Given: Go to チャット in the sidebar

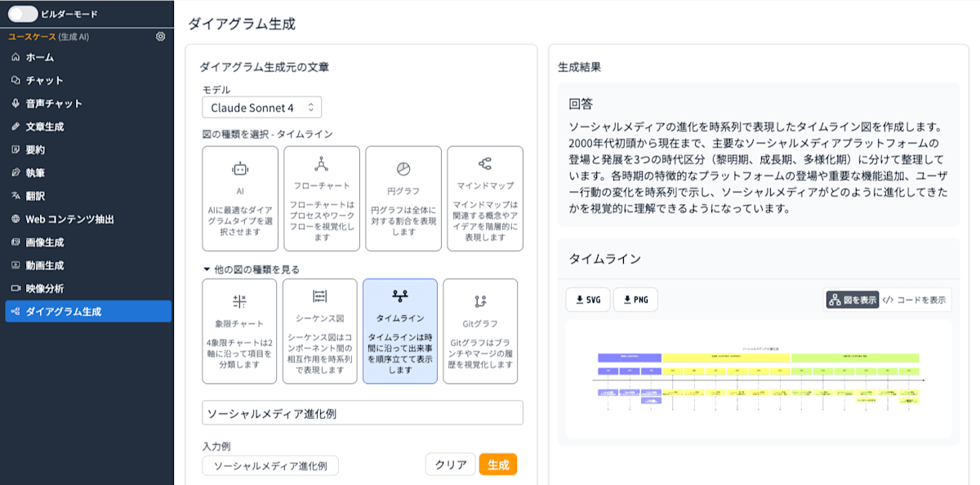Looking at the screenshot, I should click(88, 80).
